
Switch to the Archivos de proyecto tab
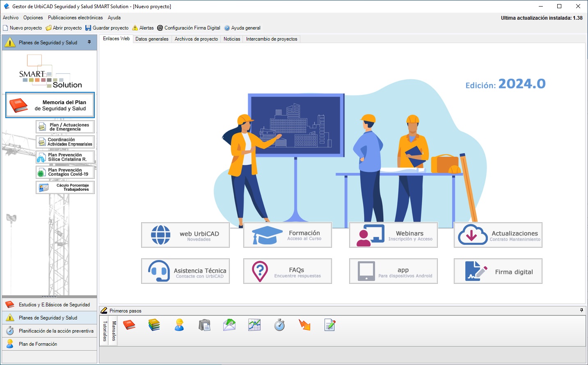(196, 39)
